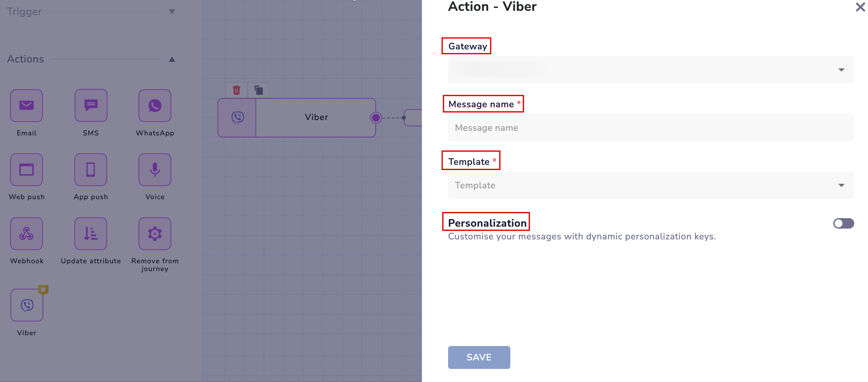868x382 pixels.
Task: Select the Voice action icon
Action: [x=155, y=170]
